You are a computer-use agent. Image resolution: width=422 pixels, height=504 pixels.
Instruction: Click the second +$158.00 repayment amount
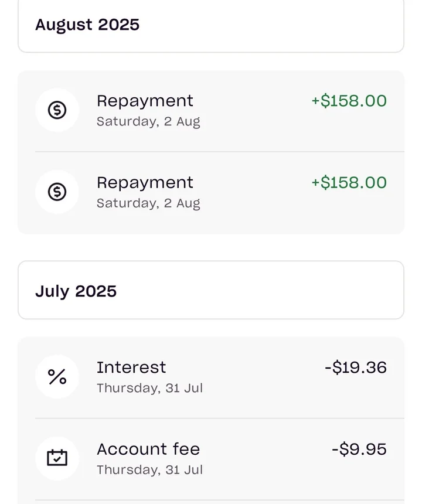click(x=349, y=183)
